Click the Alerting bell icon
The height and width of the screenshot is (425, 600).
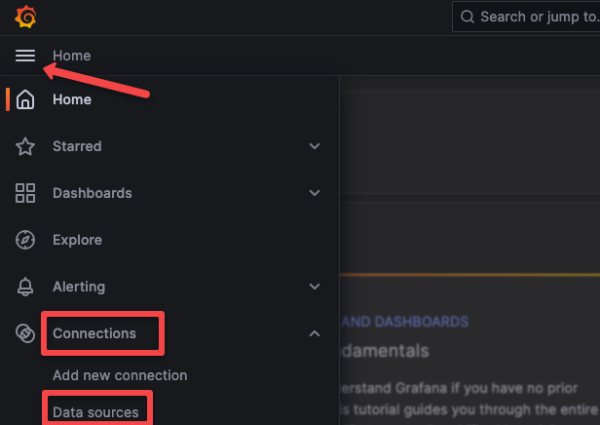coord(25,287)
